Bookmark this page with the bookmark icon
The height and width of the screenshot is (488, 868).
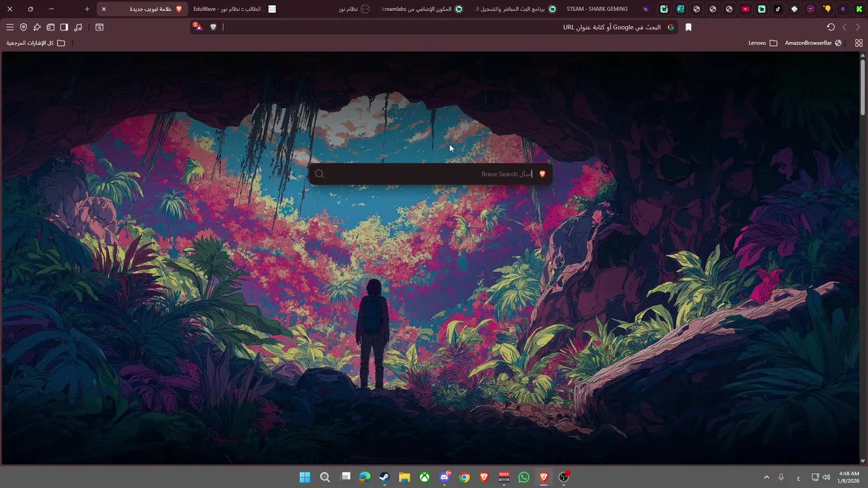[x=689, y=27]
